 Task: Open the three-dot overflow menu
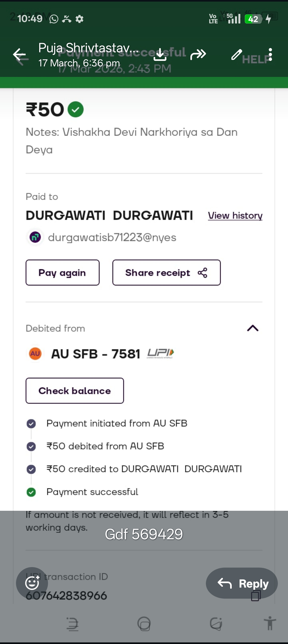click(270, 54)
